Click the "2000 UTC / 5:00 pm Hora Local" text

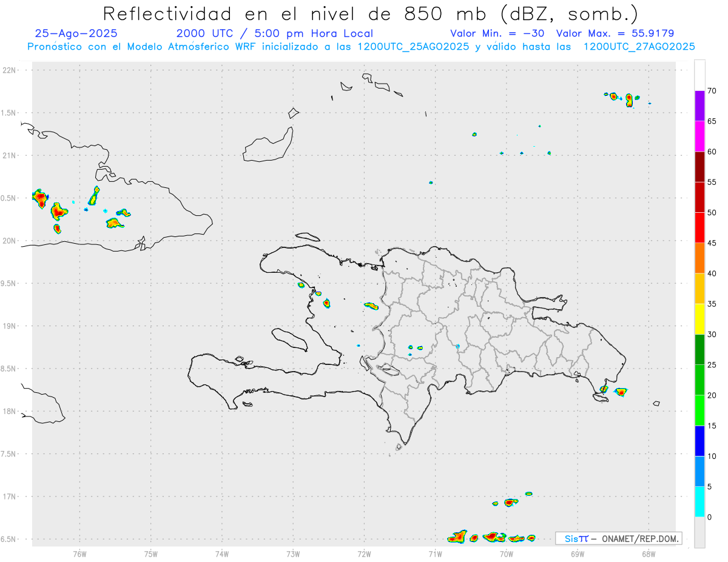pos(275,33)
